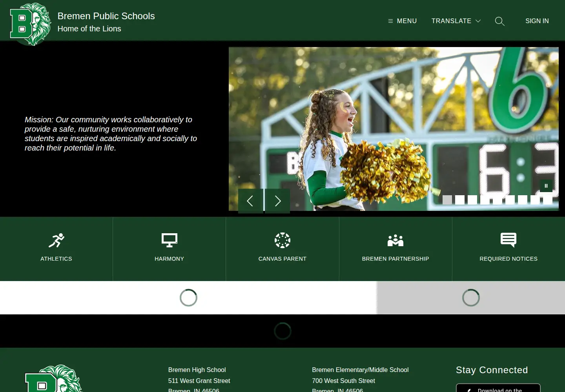Viewport: 565px width, 392px height.
Task: View the Required Notices quick link
Action: point(508,249)
